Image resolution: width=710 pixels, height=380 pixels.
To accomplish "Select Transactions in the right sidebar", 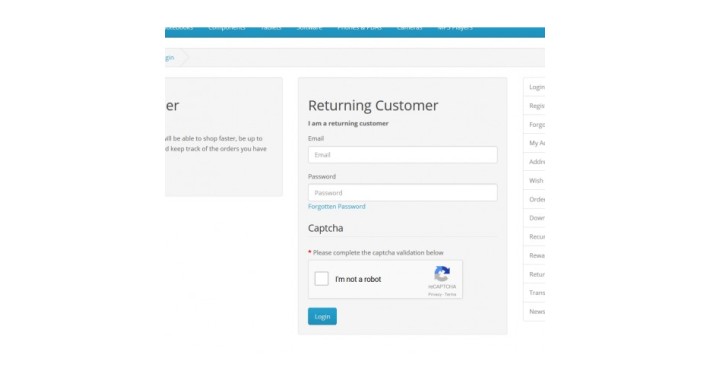I will [x=534, y=293].
